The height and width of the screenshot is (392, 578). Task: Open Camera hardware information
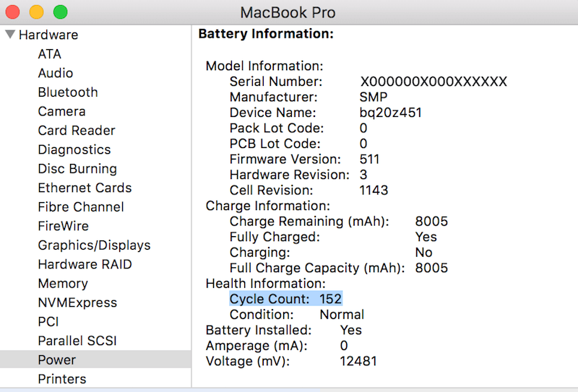click(x=61, y=112)
